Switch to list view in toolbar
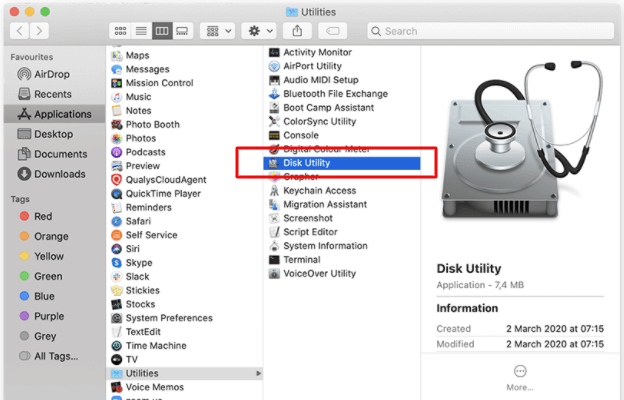Viewport: 624px width, 400px height. [x=141, y=31]
